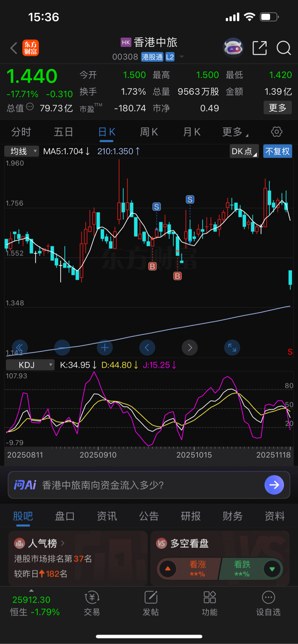
Task: Open the search magnifier
Action: tap(284, 48)
